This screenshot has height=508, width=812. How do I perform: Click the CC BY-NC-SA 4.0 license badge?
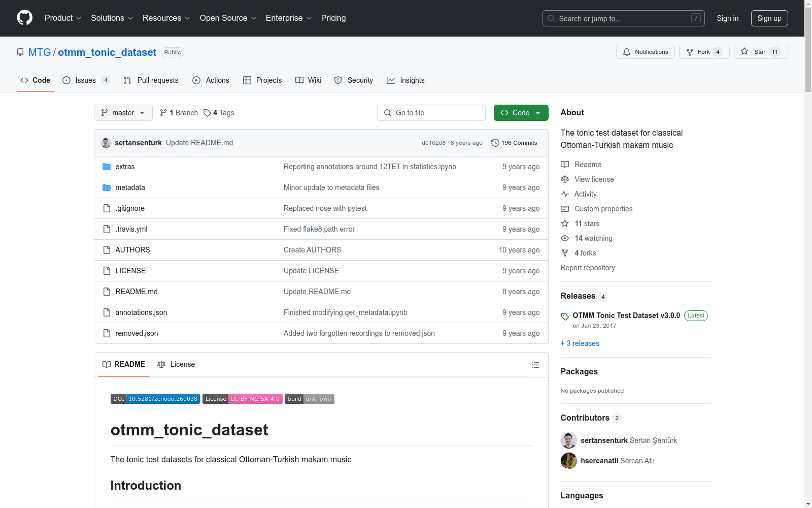point(242,399)
